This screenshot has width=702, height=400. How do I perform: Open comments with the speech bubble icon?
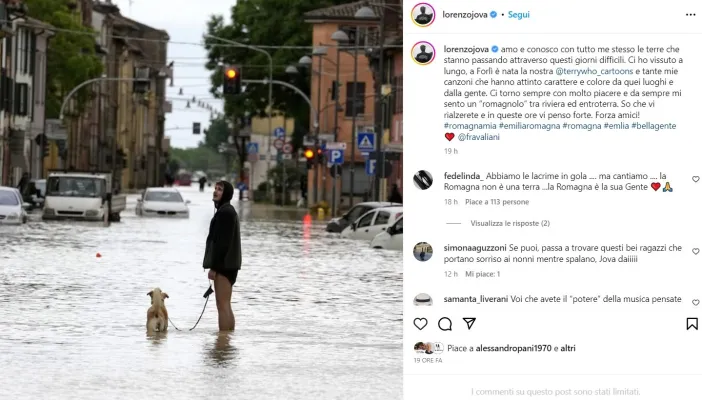[445, 323]
